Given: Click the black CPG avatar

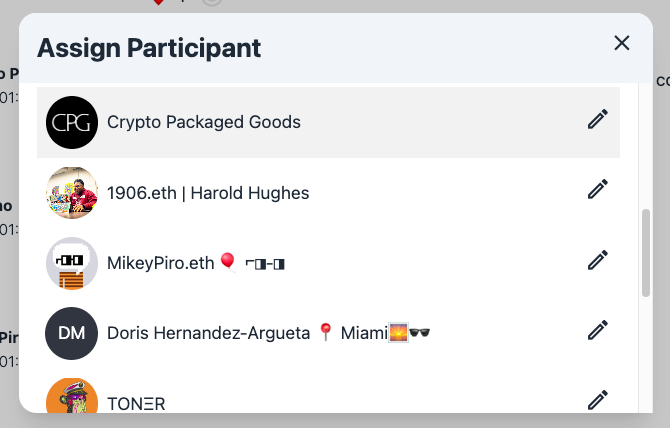Looking at the screenshot, I should pos(72,122).
